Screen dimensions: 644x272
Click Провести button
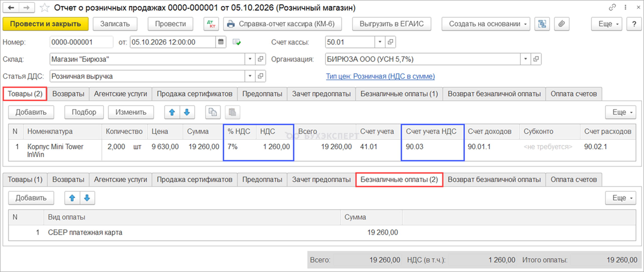click(170, 24)
